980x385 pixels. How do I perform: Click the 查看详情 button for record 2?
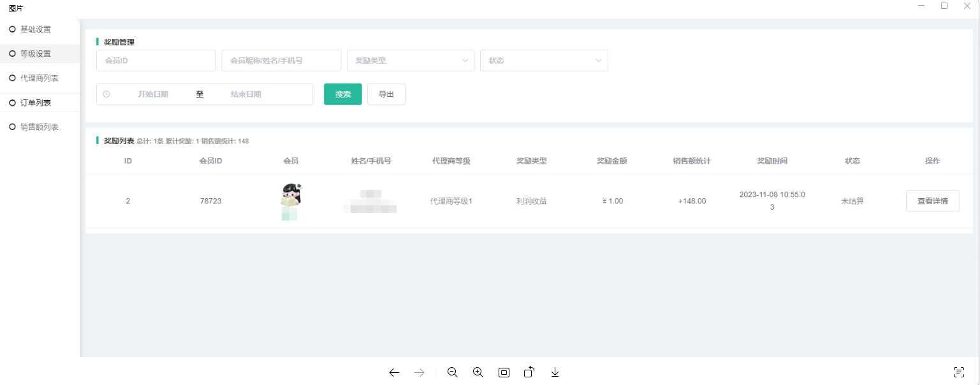(x=932, y=201)
